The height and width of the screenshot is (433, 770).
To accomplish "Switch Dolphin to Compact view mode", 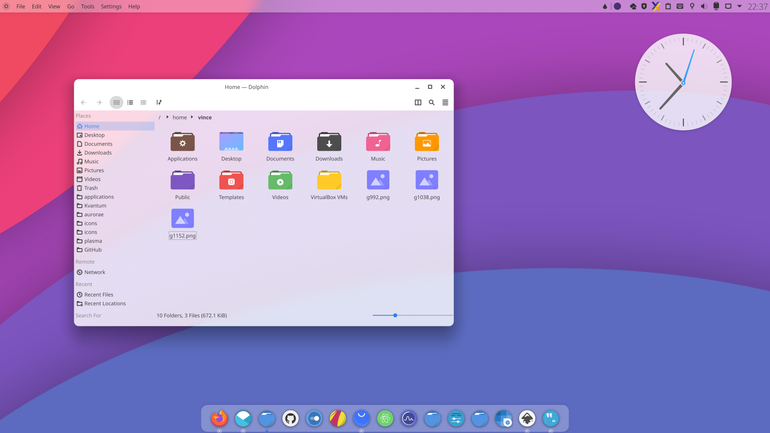I will (x=130, y=103).
